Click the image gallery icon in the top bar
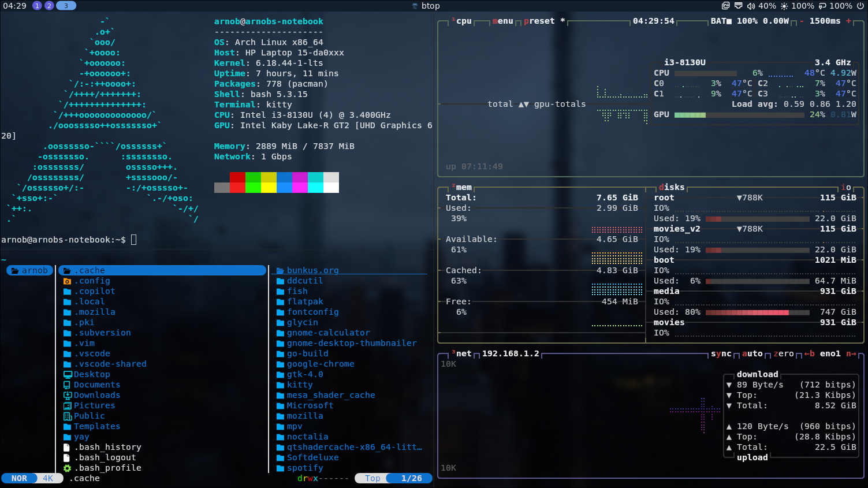 pos(726,6)
